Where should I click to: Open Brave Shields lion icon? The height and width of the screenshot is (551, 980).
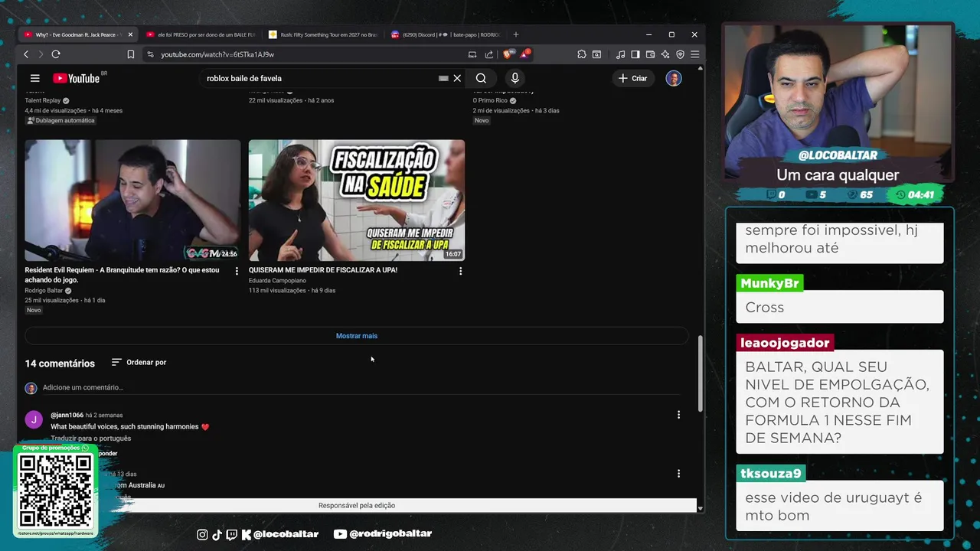point(508,54)
